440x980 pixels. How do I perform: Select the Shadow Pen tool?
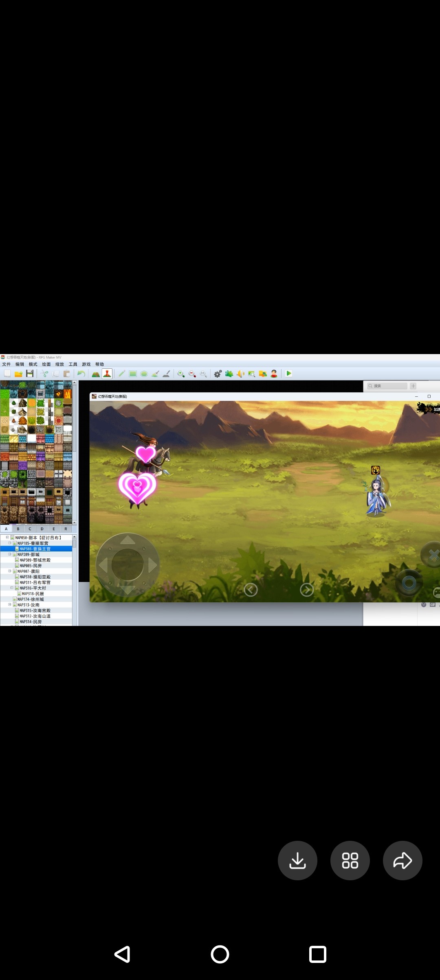click(x=166, y=374)
